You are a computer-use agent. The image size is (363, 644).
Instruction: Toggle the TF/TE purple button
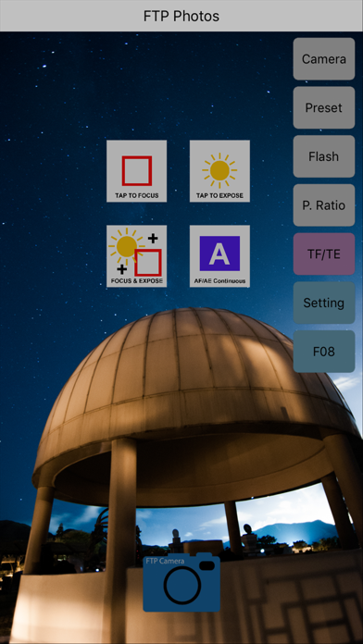click(x=324, y=254)
